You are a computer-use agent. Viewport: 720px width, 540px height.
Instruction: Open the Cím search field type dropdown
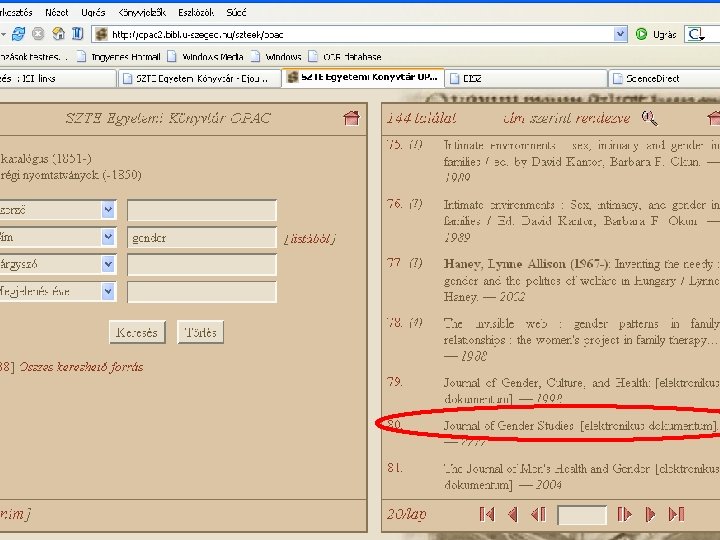pos(108,237)
